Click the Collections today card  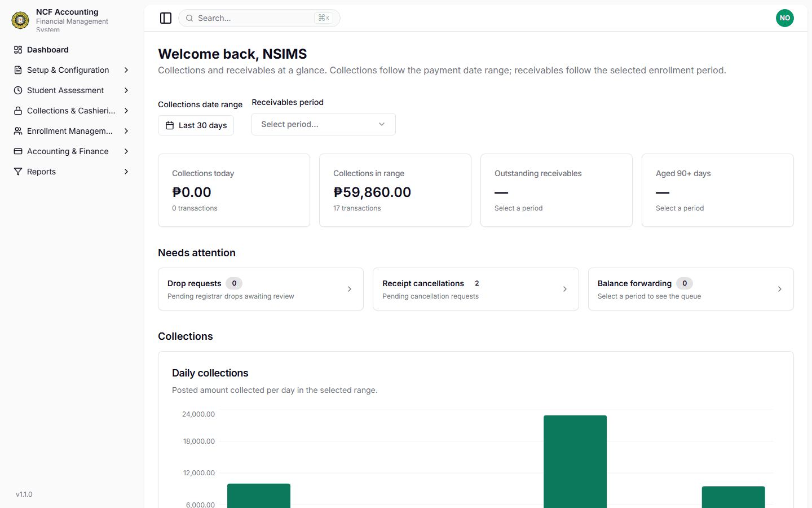(234, 190)
